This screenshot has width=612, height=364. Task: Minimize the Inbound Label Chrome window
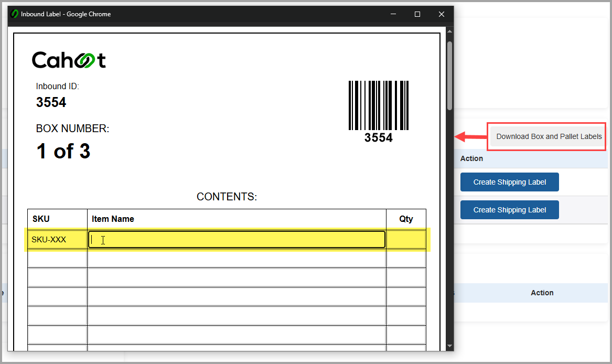(x=393, y=14)
